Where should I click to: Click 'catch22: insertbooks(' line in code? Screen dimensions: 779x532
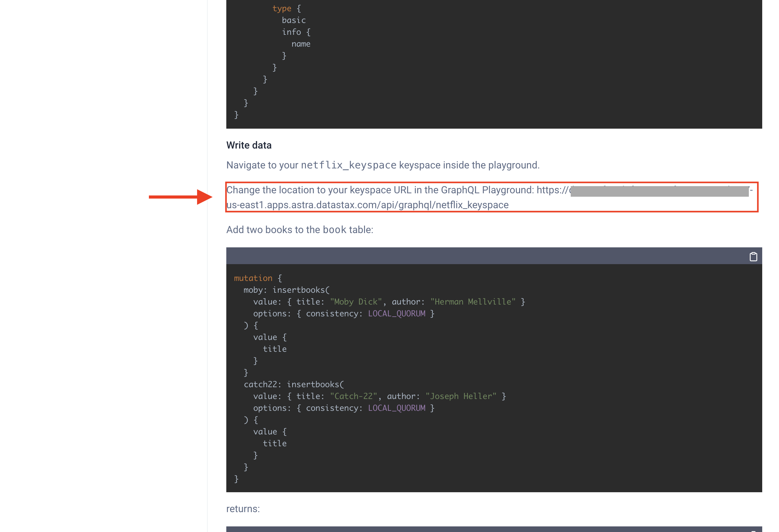coord(294,384)
